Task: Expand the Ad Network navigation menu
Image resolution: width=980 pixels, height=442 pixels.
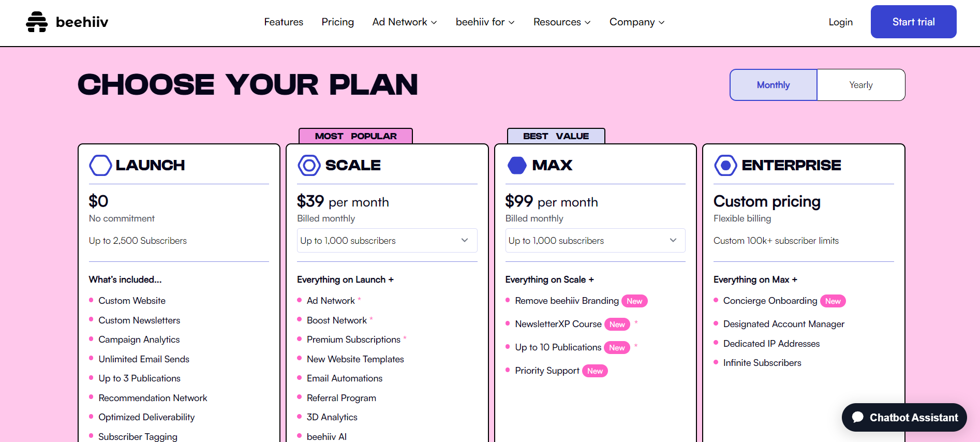Action: coord(405,22)
